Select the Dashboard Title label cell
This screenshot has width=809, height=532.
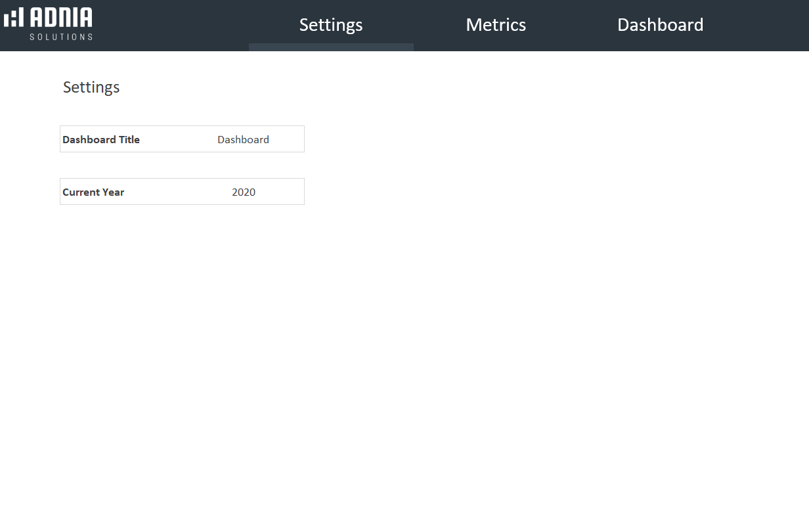(101, 139)
